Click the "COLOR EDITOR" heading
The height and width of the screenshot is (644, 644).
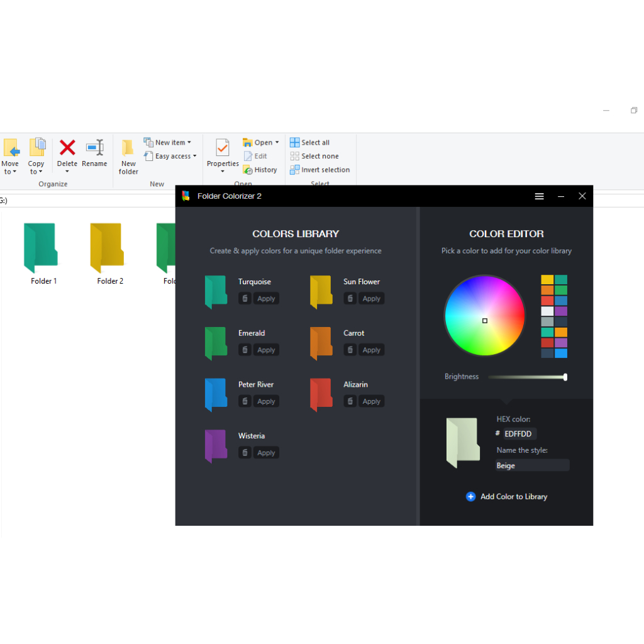tap(506, 234)
